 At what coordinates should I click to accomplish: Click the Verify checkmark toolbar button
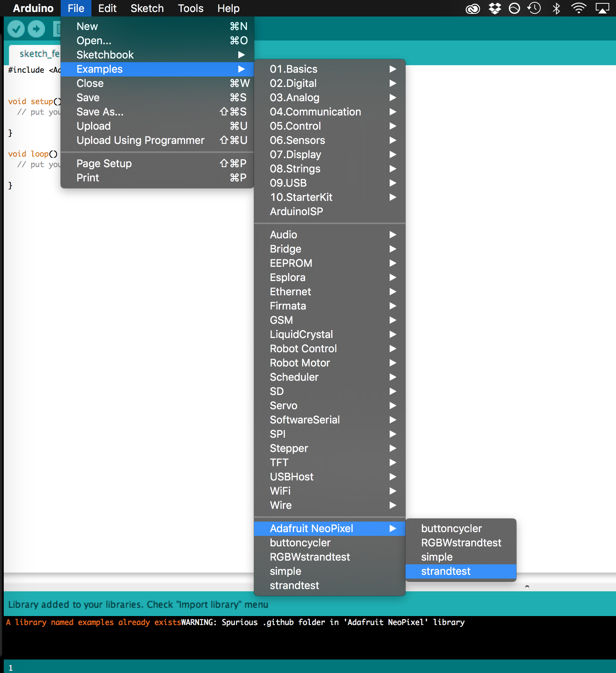(x=16, y=29)
